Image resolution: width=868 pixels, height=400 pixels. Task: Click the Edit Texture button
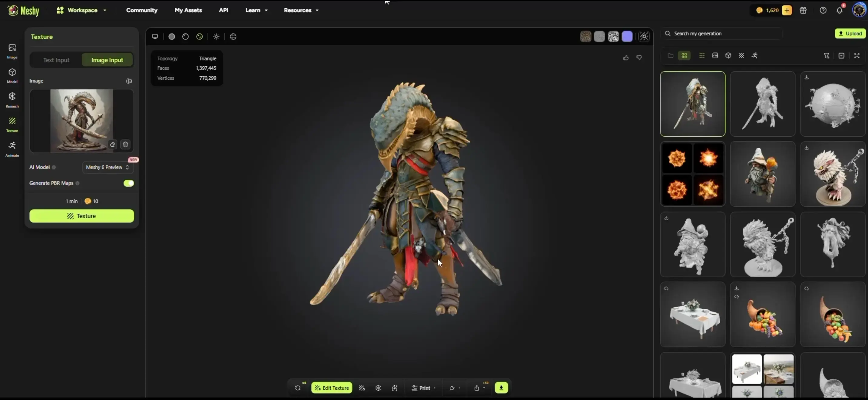pos(332,388)
